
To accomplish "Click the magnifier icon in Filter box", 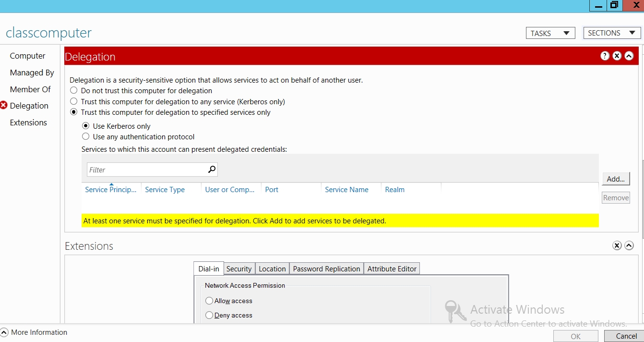I will 212,170.
